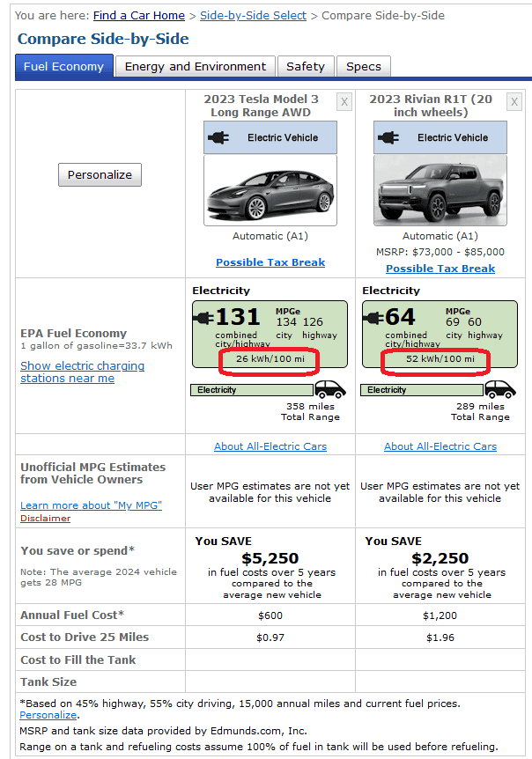The height and width of the screenshot is (759, 532).
Task: Click the plug icon beside Tesla 131 MPGe
Action: click(203, 318)
